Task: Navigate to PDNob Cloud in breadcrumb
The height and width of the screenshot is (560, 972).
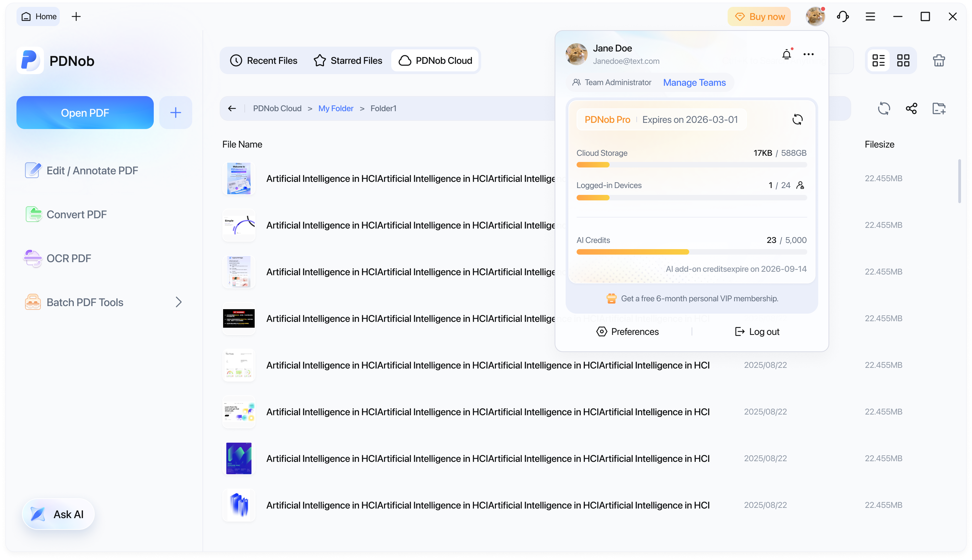Action: coord(277,108)
